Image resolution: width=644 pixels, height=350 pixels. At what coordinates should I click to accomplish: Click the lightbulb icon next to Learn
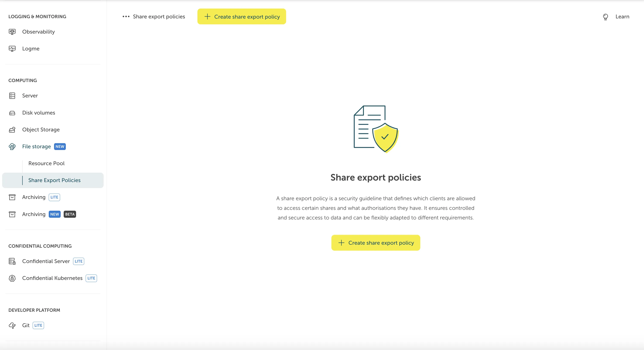[605, 17]
